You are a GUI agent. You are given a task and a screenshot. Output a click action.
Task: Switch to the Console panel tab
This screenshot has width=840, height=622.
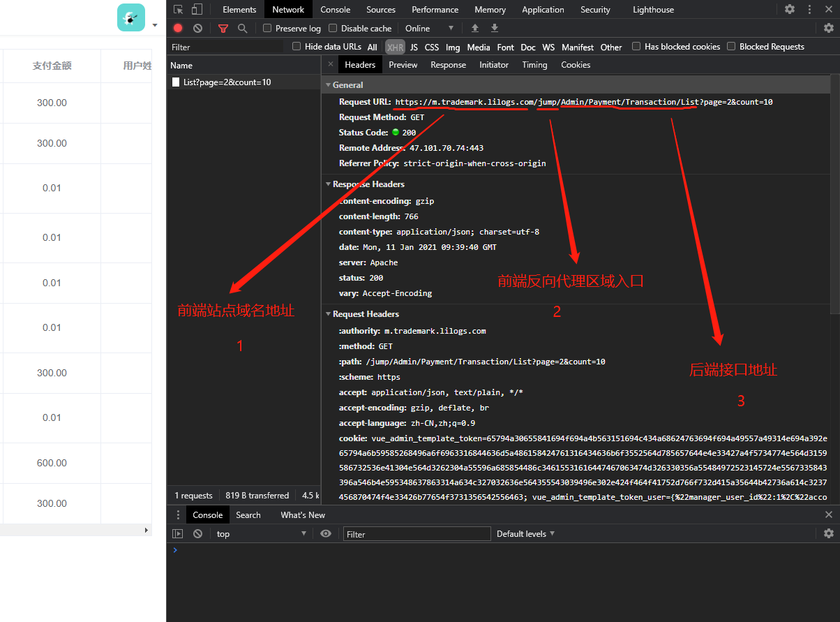335,10
